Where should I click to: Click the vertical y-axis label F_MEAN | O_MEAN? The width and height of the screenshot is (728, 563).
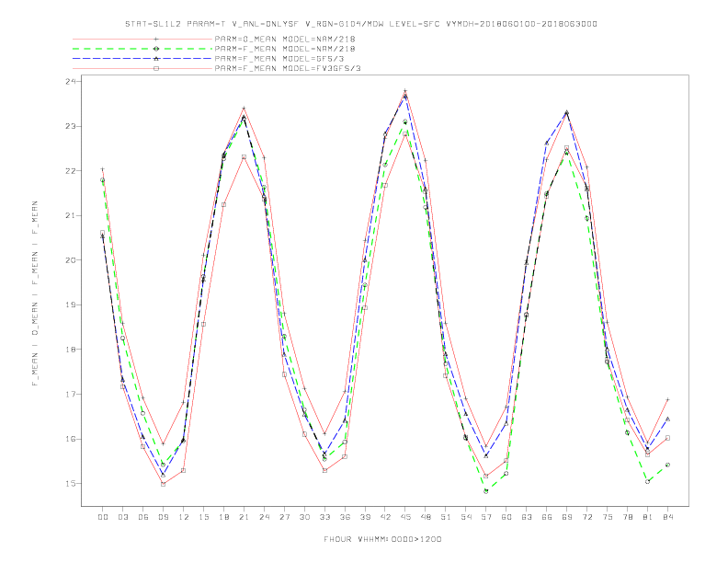35,293
